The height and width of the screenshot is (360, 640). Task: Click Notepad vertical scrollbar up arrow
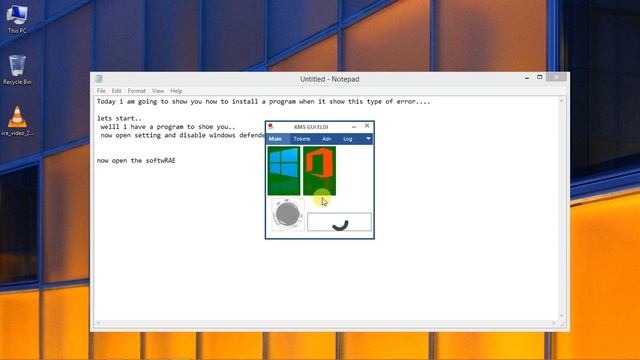562,101
